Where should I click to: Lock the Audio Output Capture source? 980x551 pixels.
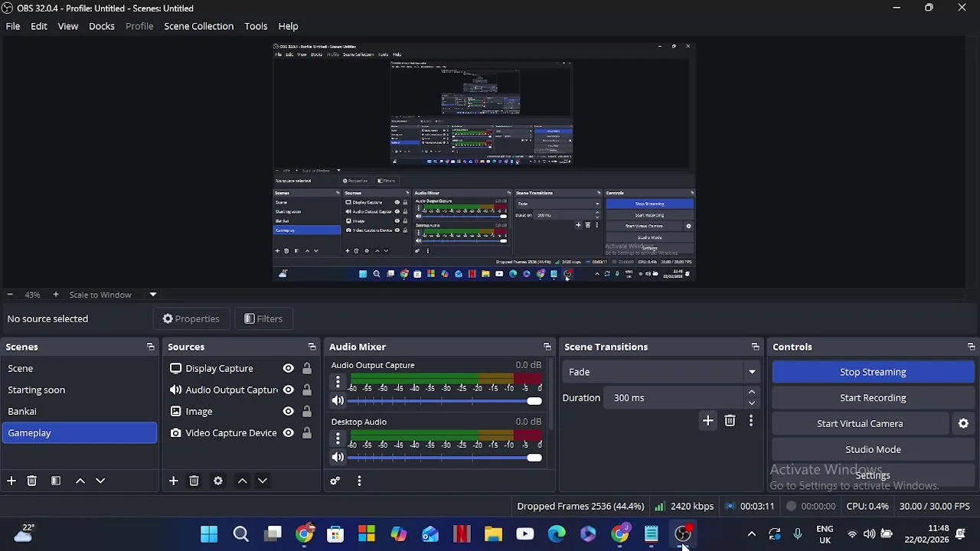click(x=307, y=390)
